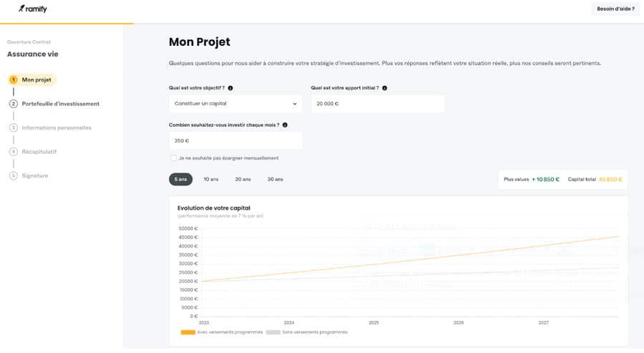
Task: Go to Portefeuille d'investissement step
Action: [61, 104]
